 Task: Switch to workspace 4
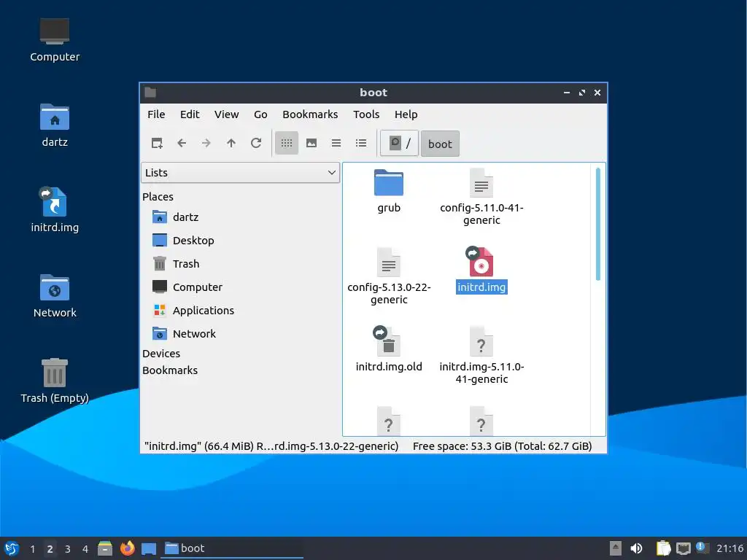click(x=85, y=549)
